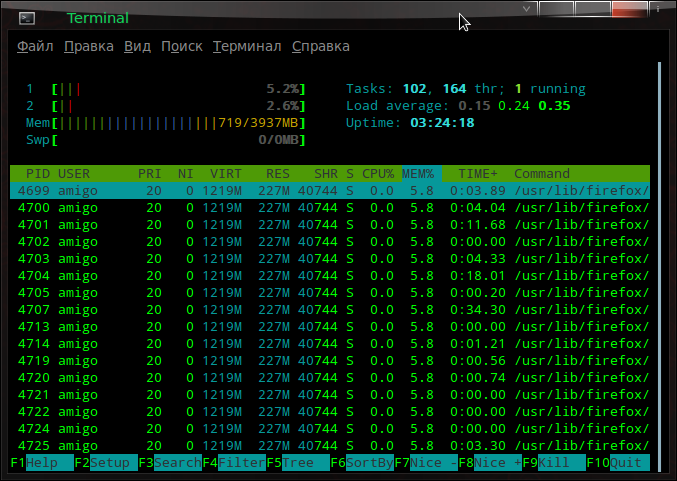Sort by VIRT column header
677x481 pixels.
pos(225,174)
